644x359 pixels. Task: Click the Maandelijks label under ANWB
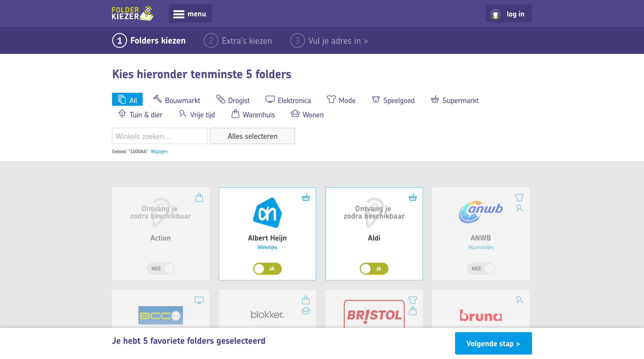481,247
